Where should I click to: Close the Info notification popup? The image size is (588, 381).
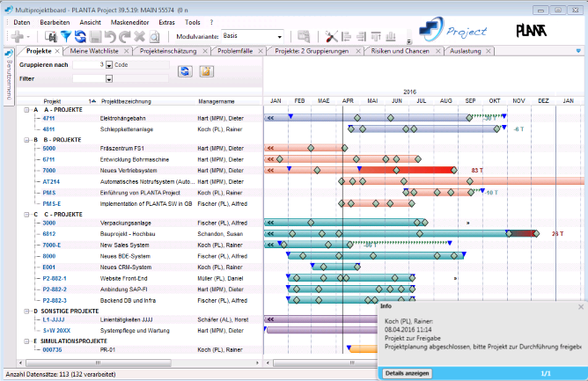(581, 307)
